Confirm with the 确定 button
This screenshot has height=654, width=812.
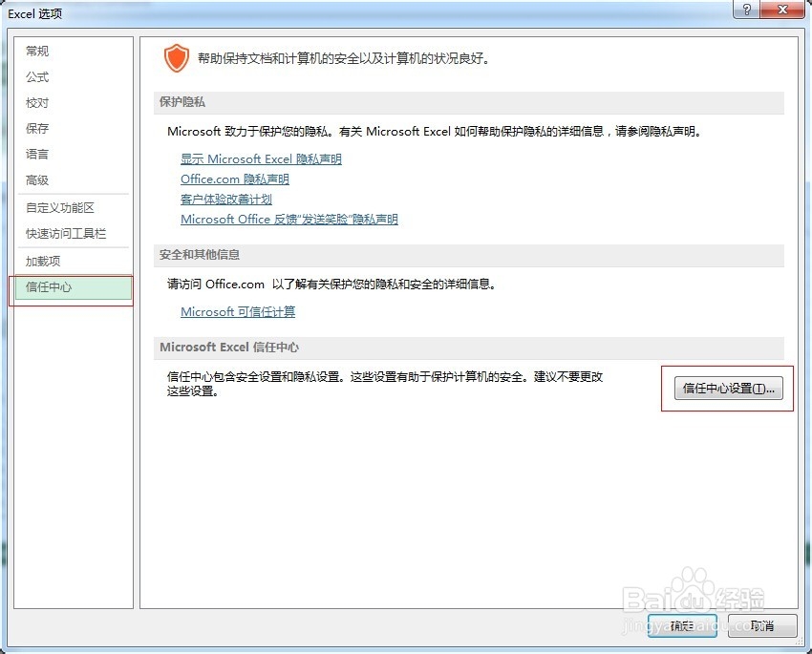[x=681, y=626]
